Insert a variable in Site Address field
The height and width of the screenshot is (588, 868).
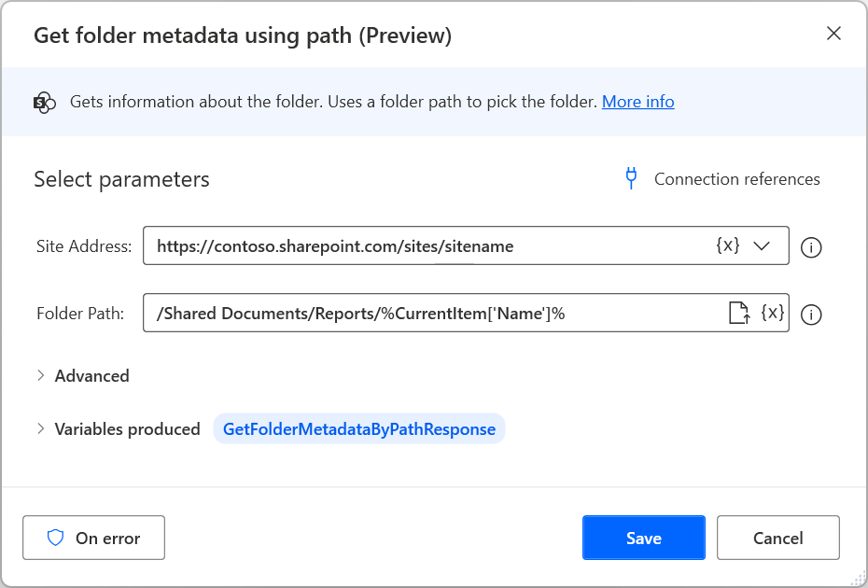point(728,246)
